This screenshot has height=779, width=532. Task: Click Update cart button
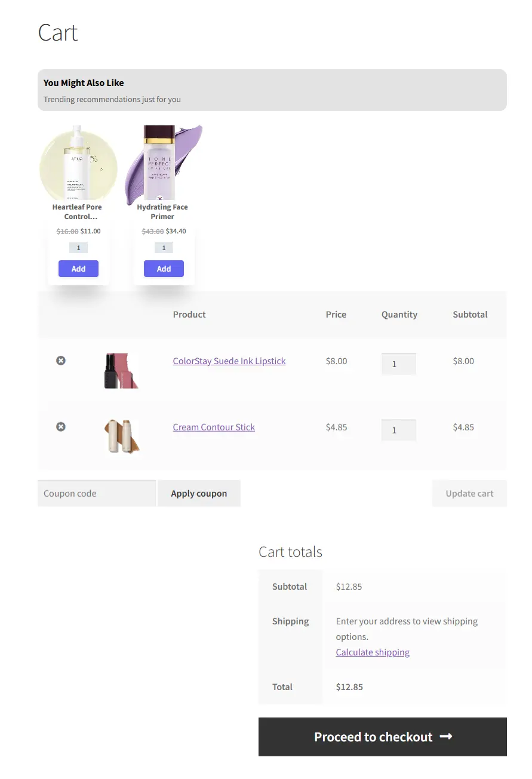tap(469, 494)
